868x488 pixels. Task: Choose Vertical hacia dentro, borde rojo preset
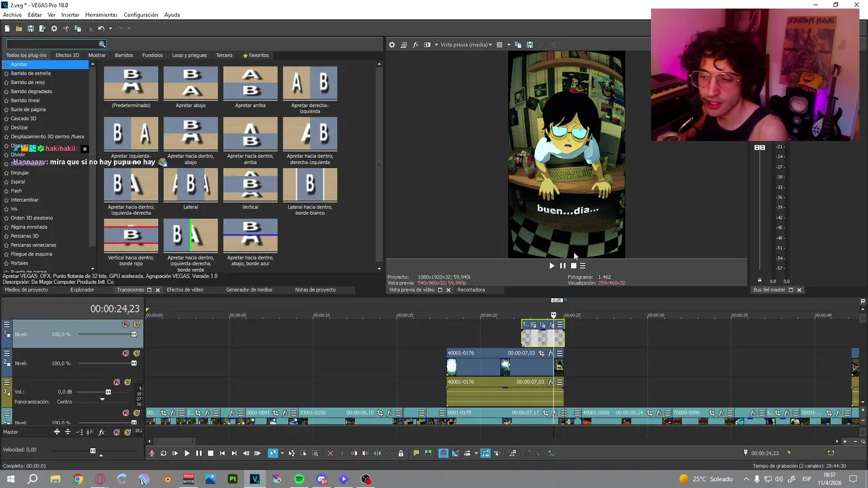[131, 235]
